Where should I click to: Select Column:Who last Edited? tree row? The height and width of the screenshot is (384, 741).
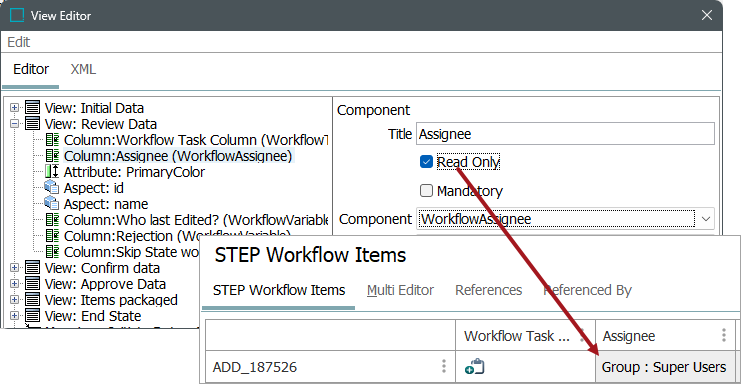[196, 220]
